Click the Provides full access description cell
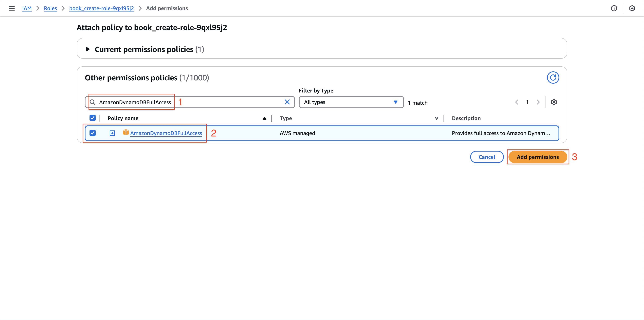Viewport: 644px width, 320px height. coord(501,133)
